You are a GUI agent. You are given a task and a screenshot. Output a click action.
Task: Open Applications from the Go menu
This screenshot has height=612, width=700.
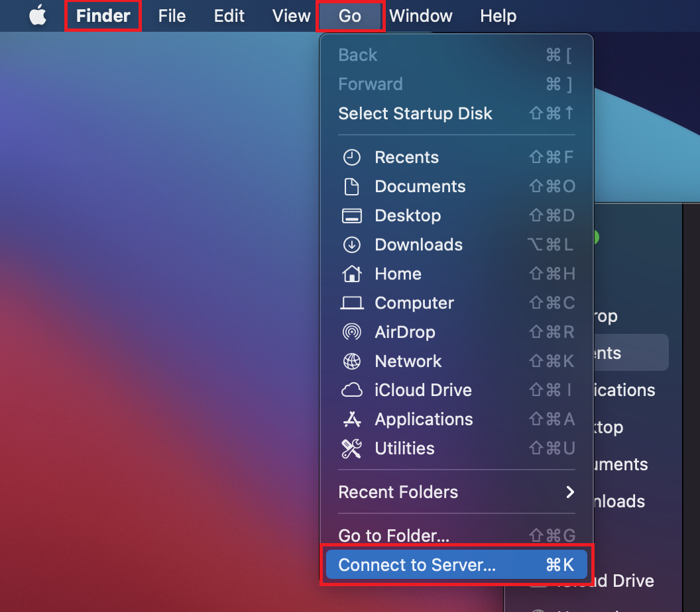456,419
